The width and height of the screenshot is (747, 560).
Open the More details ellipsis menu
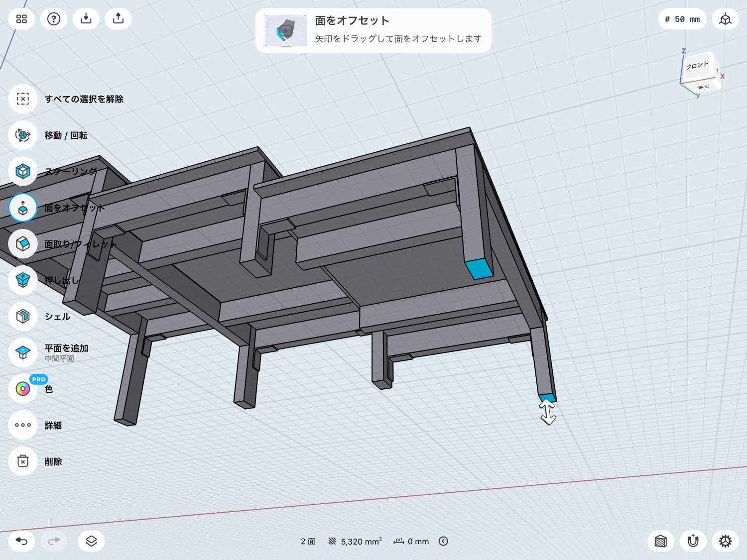tap(23, 425)
